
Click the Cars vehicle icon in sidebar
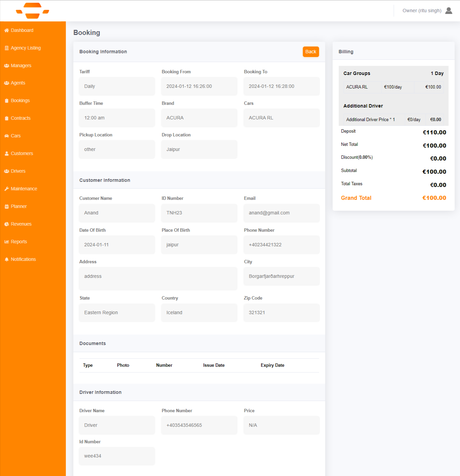(x=6, y=136)
